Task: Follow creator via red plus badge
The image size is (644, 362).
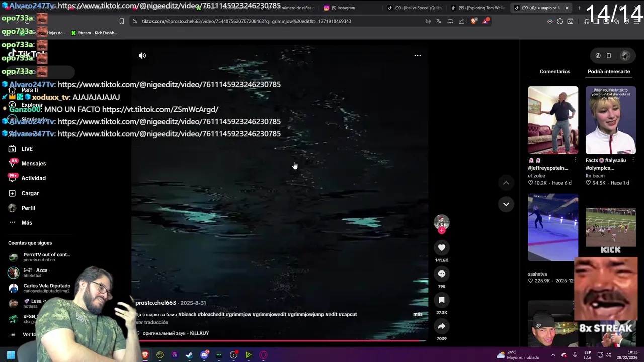Action: 442,230
